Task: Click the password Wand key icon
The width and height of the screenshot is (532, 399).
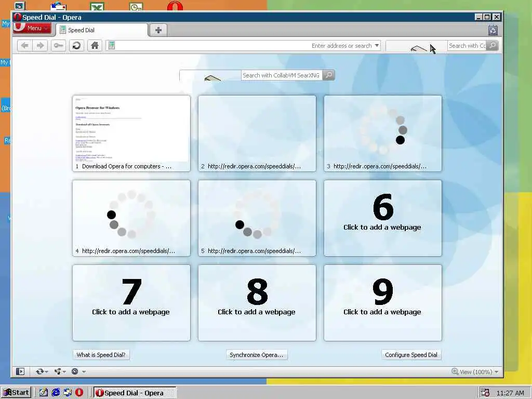Action: coord(58,46)
